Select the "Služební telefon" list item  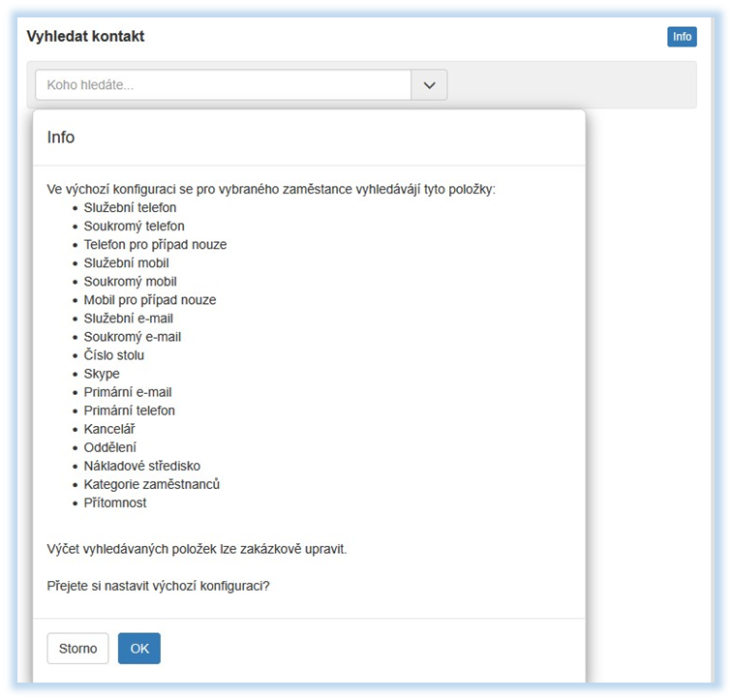point(130,207)
